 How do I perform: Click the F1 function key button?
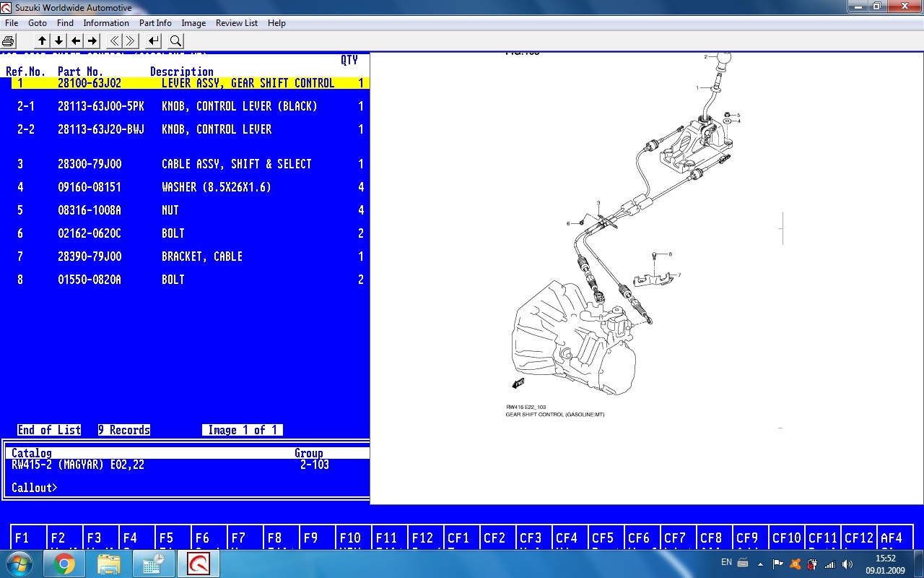29,538
